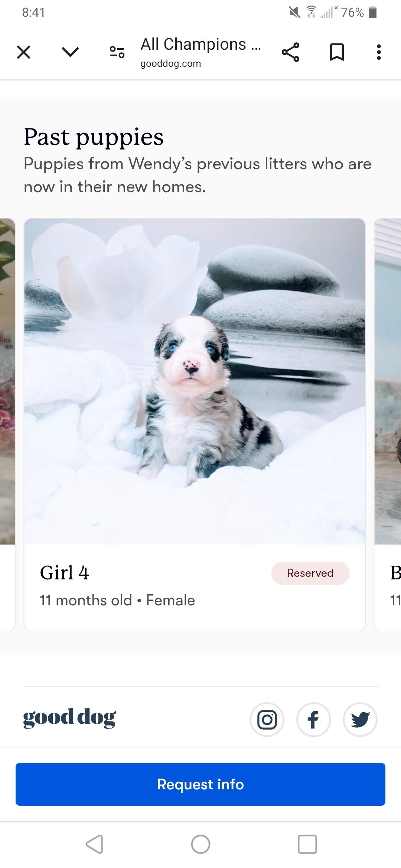Select the Girl 4 puppy name
This screenshot has height=868, width=401.
point(64,573)
